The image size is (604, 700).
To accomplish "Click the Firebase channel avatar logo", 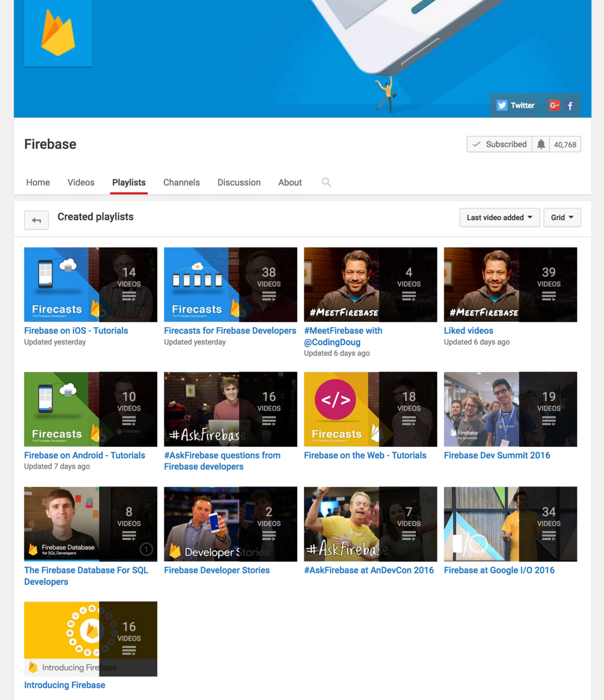I will tap(58, 33).
